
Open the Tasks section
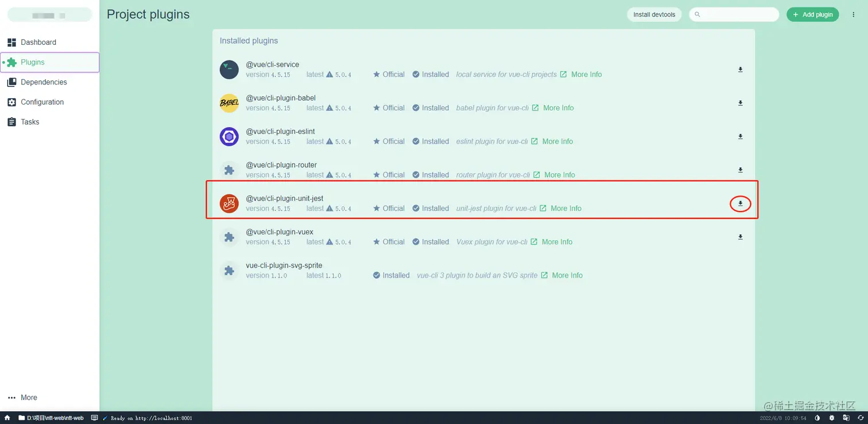point(49,122)
